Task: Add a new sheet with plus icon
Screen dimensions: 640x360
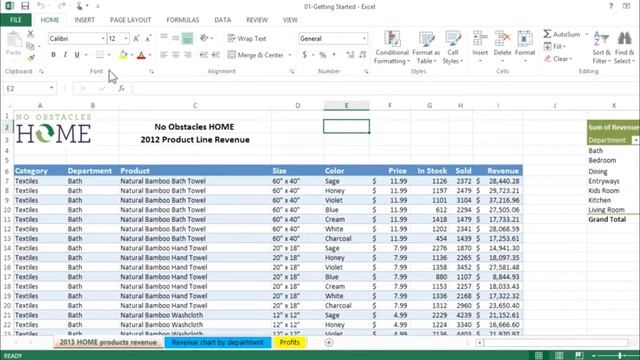Action: pos(329,342)
